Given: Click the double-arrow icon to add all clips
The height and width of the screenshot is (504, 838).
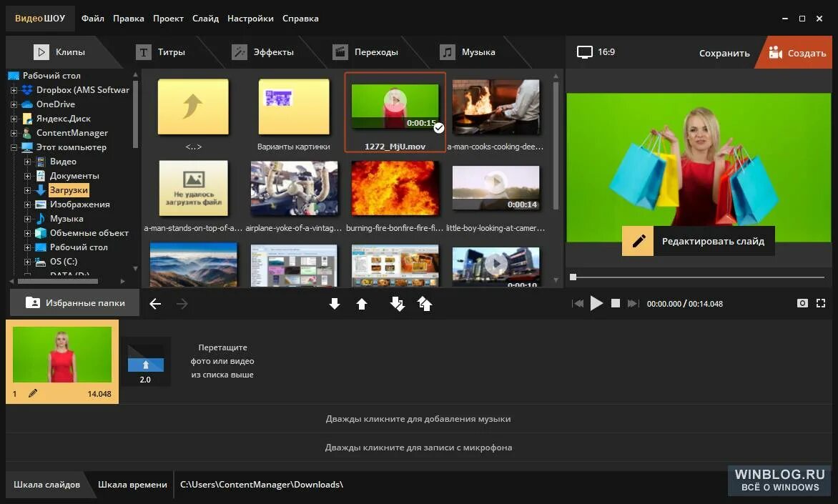Looking at the screenshot, I should click(398, 303).
